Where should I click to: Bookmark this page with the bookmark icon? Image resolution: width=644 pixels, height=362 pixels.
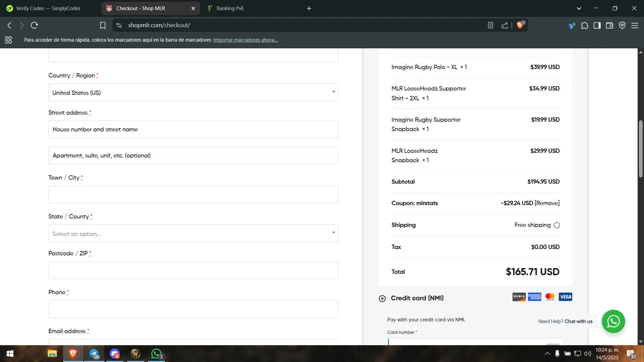pos(103,25)
